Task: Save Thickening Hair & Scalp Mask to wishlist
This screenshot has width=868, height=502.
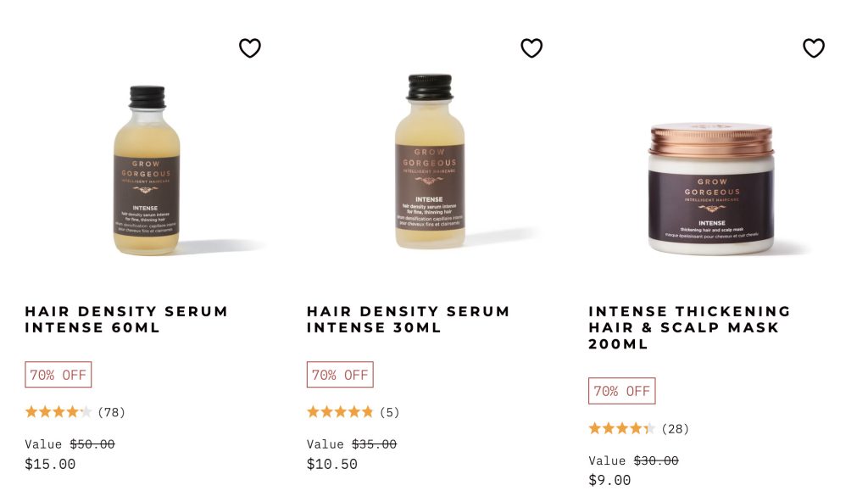Action: (813, 48)
